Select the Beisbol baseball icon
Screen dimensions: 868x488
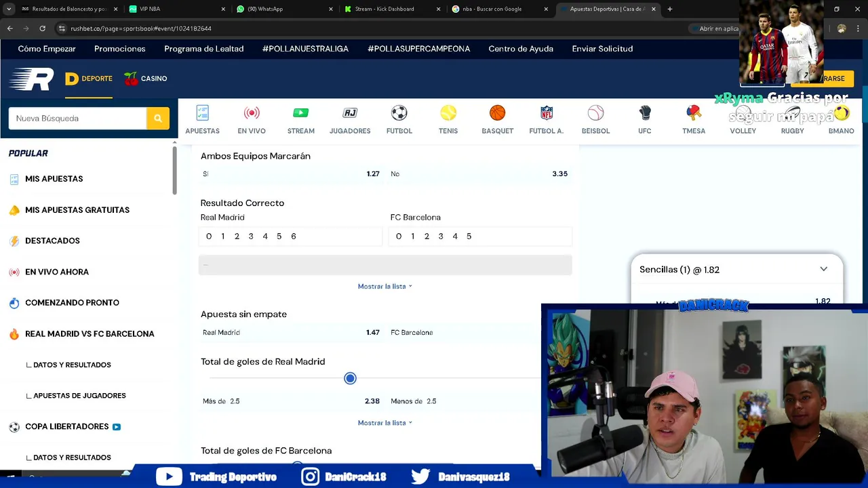pos(595,113)
